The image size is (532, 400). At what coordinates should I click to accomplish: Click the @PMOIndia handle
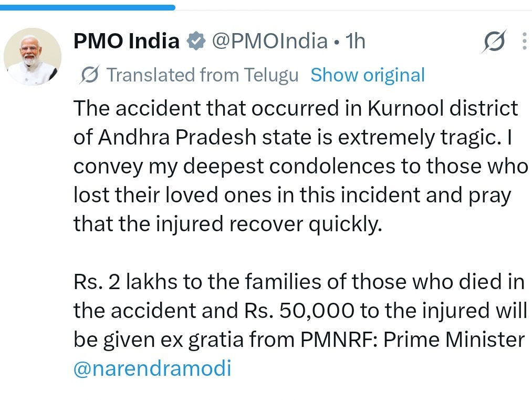tap(269, 41)
